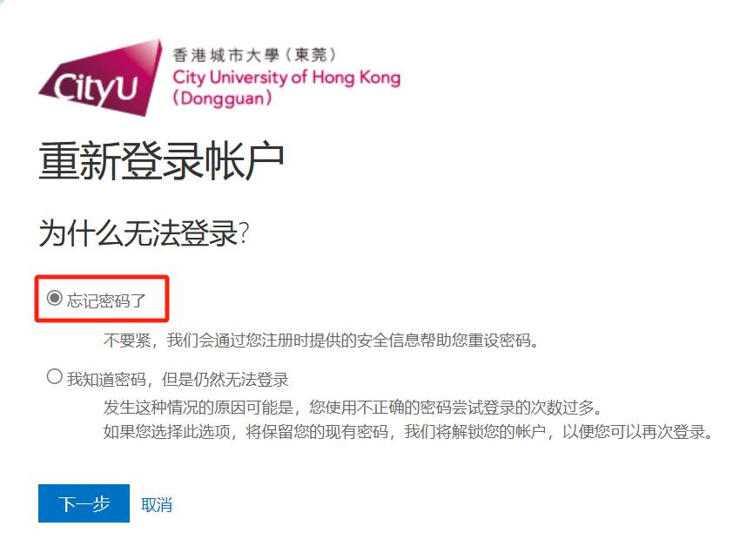Click the 为什么无法登录? subheading

pyautogui.click(x=144, y=233)
